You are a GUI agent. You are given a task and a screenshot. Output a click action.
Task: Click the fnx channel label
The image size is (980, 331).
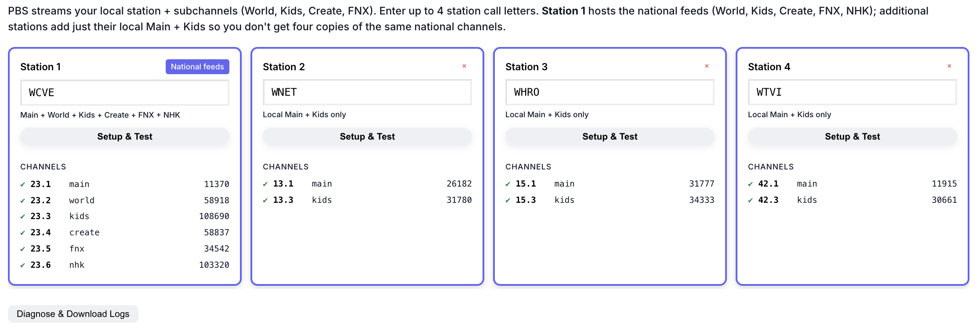(77, 249)
